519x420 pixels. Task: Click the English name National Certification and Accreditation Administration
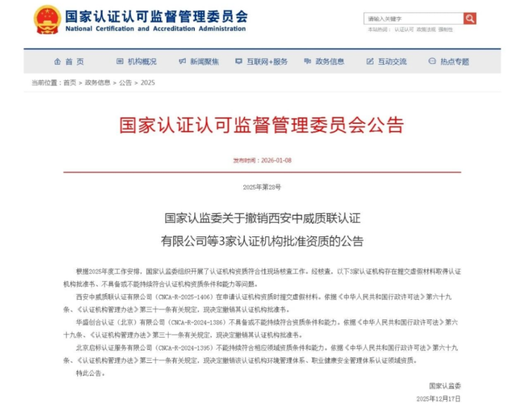tap(155, 29)
